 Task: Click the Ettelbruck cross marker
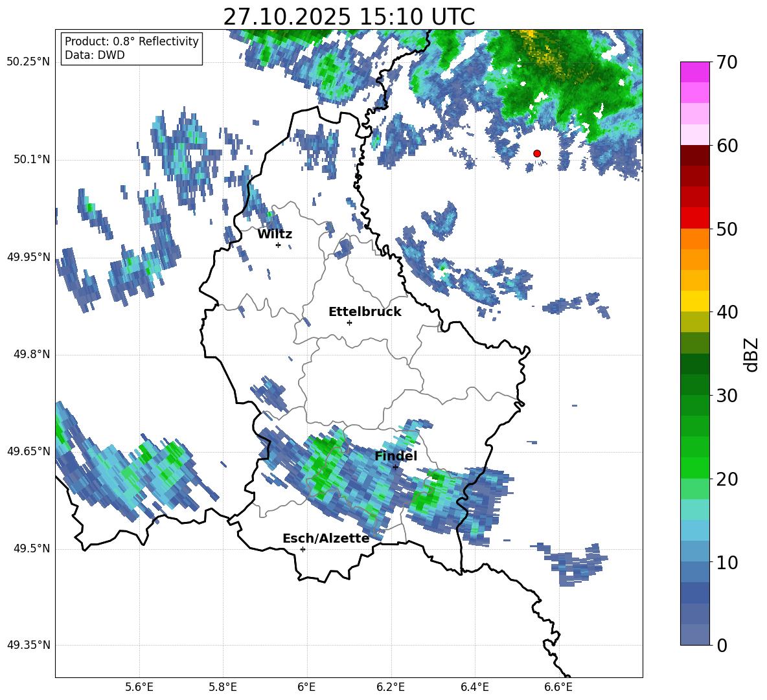point(349,322)
